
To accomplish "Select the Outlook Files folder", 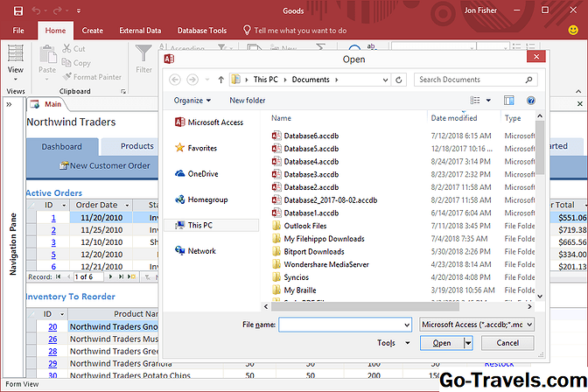I will [x=299, y=226].
